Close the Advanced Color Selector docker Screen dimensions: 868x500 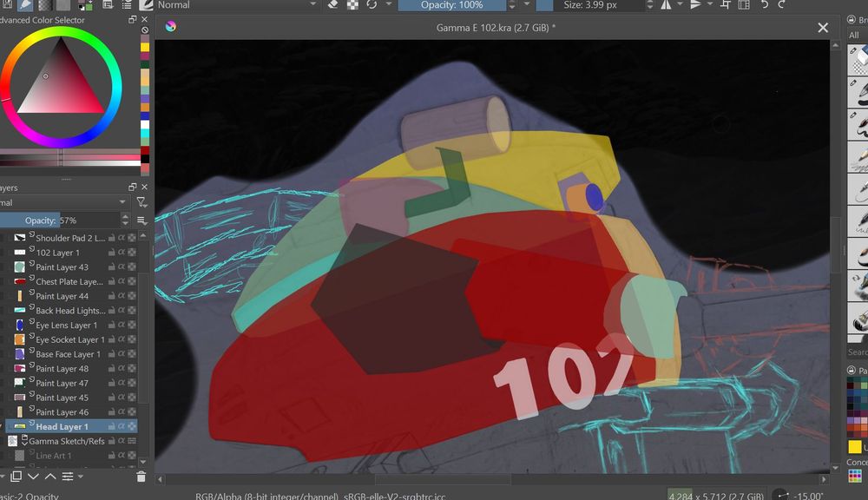coord(144,19)
